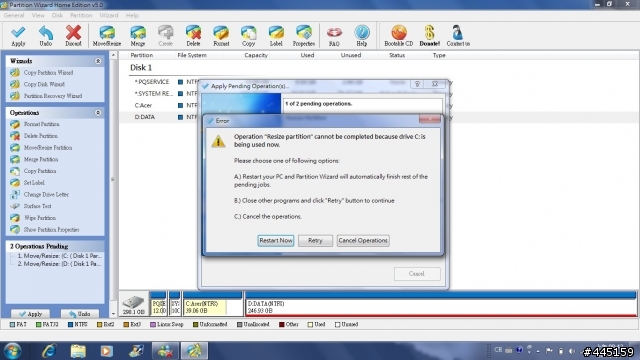Open the General menu
The image size is (640, 360).
[14, 16]
